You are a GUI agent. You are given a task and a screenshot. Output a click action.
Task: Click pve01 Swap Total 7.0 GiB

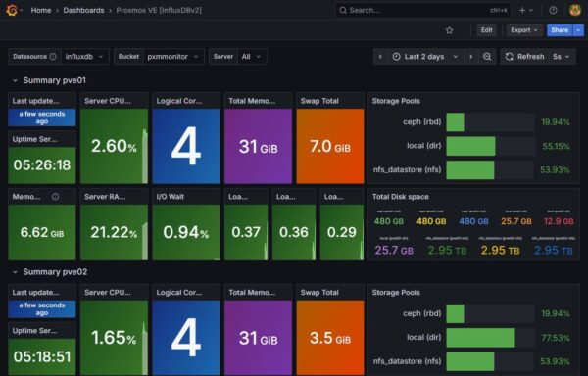point(330,146)
